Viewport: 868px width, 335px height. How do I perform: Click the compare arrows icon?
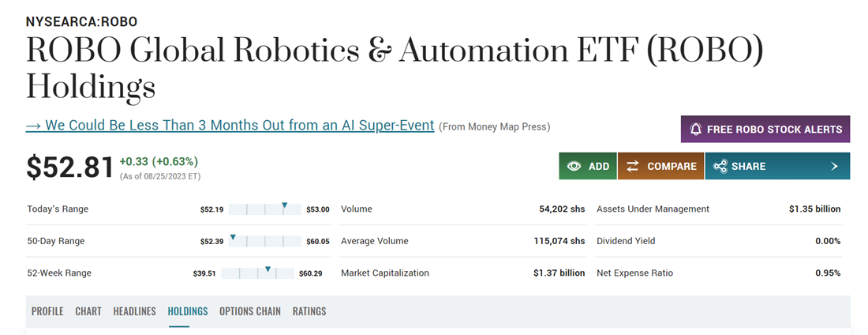point(633,166)
